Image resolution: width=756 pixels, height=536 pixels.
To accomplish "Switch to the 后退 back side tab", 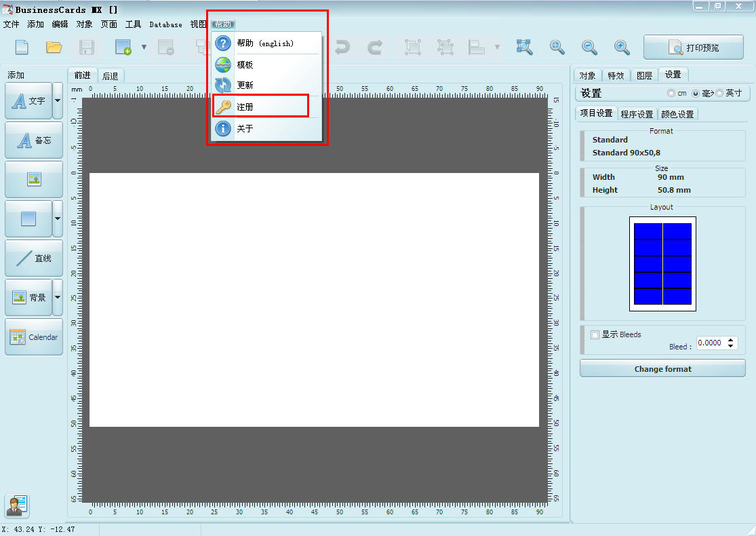I will pyautogui.click(x=111, y=76).
